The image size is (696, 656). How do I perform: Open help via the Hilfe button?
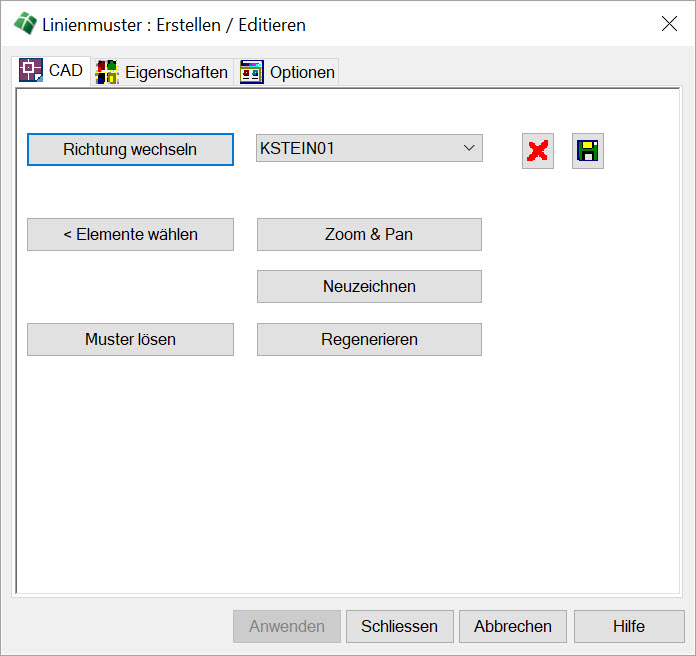point(629,626)
